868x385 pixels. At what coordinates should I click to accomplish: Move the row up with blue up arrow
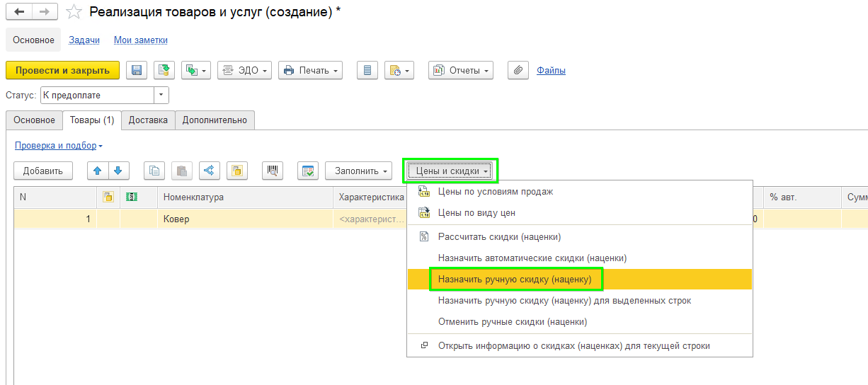(x=98, y=170)
